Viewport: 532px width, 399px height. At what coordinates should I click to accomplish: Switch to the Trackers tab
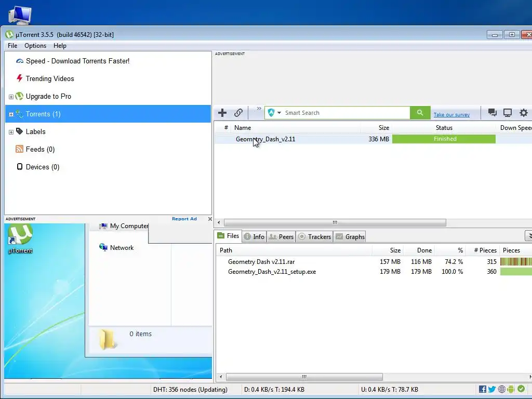pos(314,236)
